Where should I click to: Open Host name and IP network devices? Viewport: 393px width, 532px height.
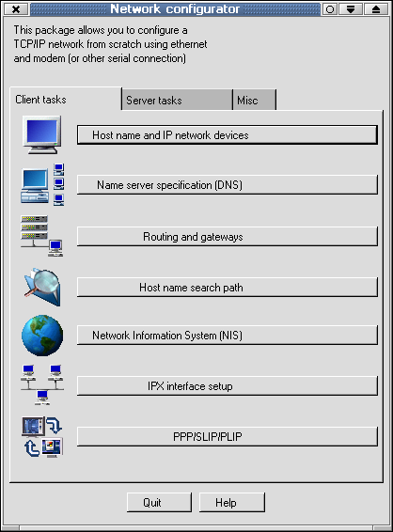point(227,135)
